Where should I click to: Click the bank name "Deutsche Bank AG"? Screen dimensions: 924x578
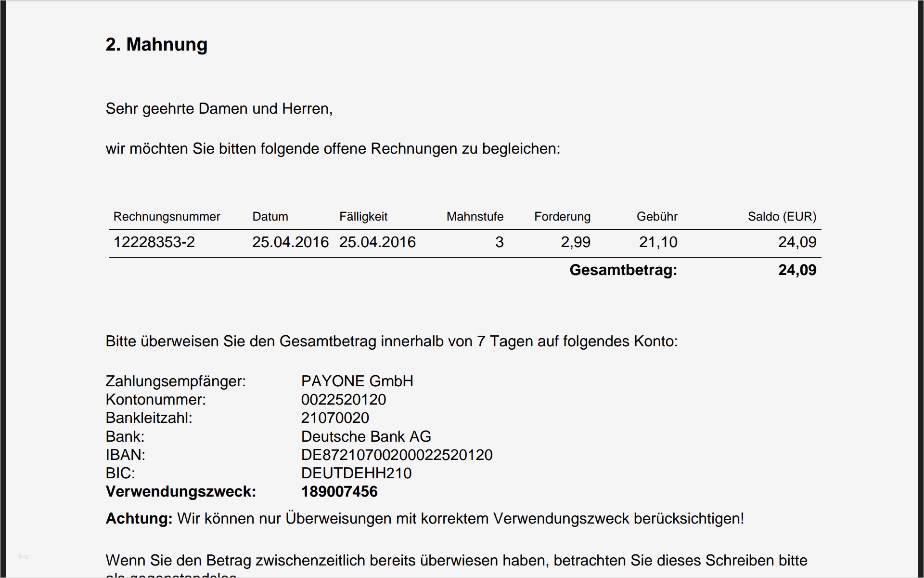click(x=366, y=437)
